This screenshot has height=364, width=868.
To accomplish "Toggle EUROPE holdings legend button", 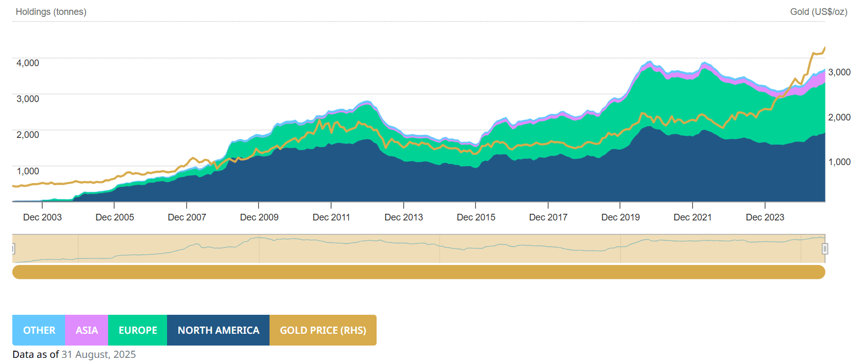I will point(138,330).
